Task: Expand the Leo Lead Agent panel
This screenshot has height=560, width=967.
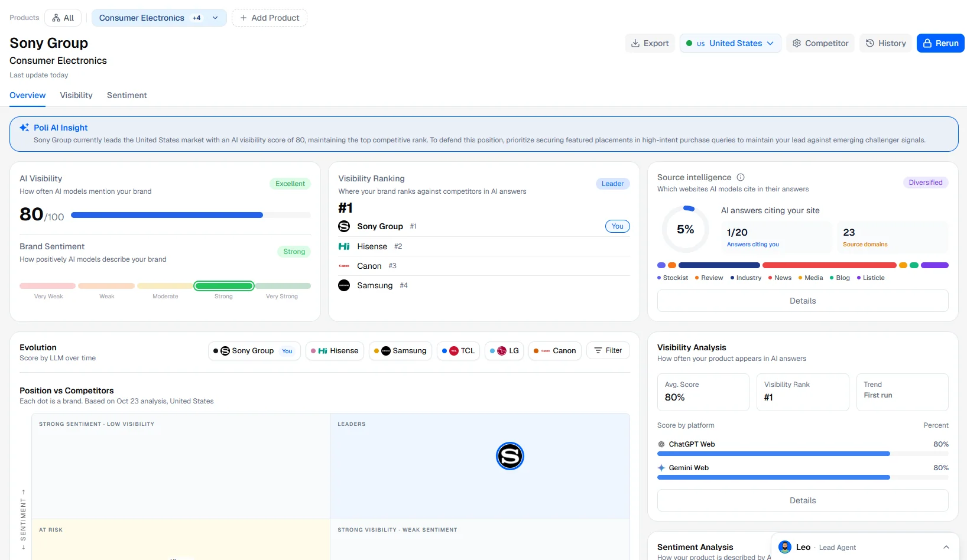Action: pyautogui.click(x=946, y=547)
